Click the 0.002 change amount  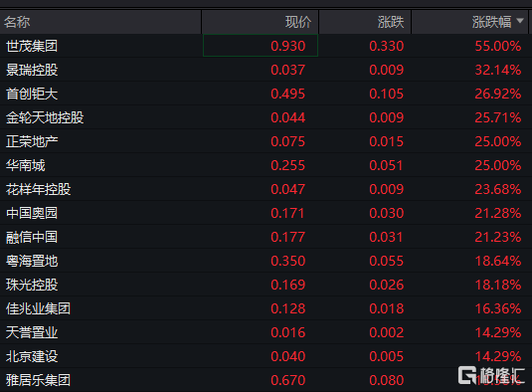387,332
